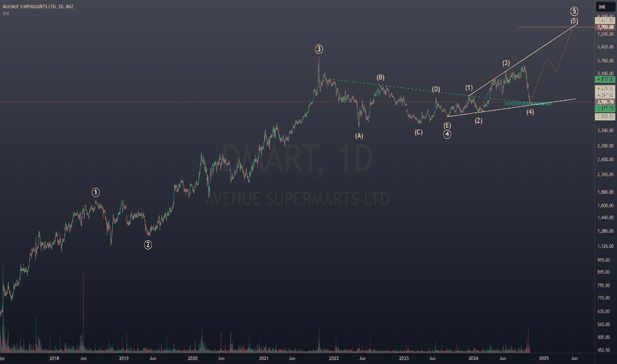Click the 895.00 price axis label
The width and height of the screenshot is (617, 364).
[604, 272]
